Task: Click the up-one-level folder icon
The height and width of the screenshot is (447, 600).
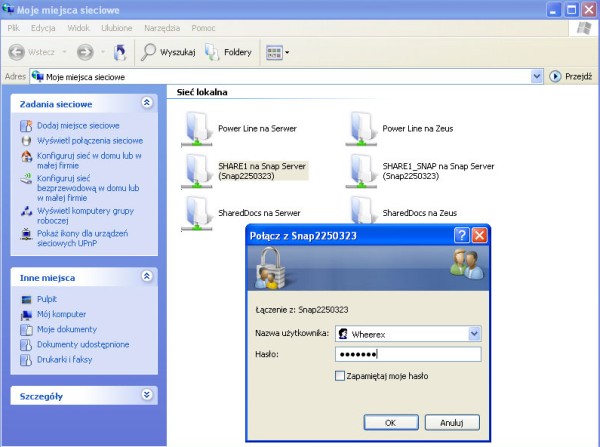Action: [x=120, y=51]
